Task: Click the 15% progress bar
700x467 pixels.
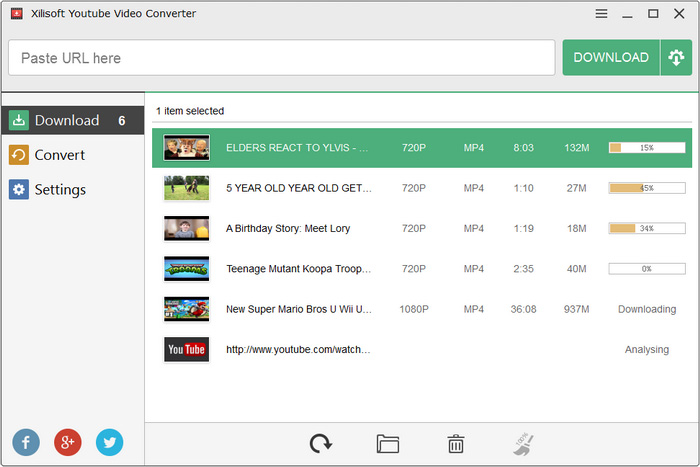Action: [x=647, y=148]
